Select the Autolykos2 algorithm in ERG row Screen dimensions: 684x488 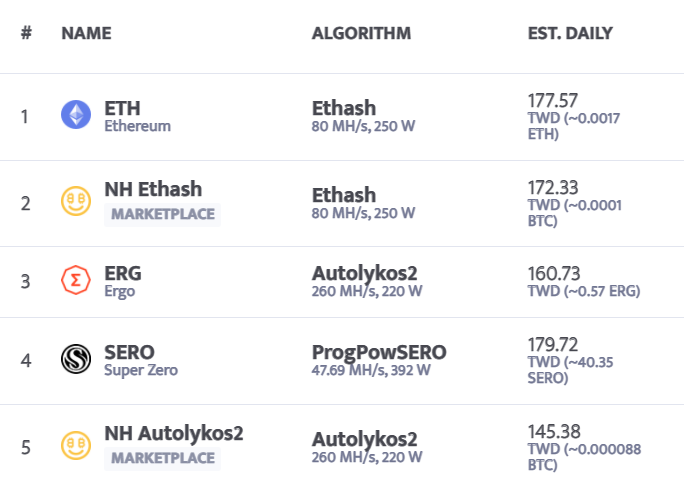[x=364, y=274]
